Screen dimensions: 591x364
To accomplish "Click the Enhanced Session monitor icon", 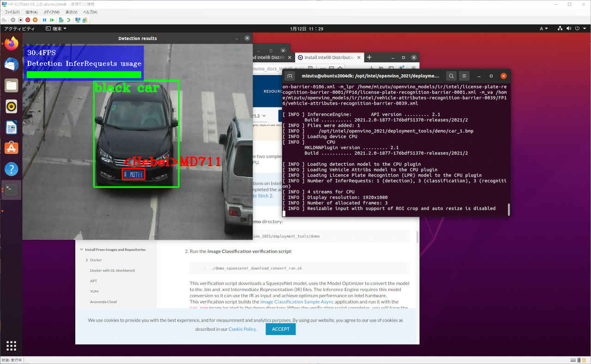I will pyautogui.click(x=78, y=20).
